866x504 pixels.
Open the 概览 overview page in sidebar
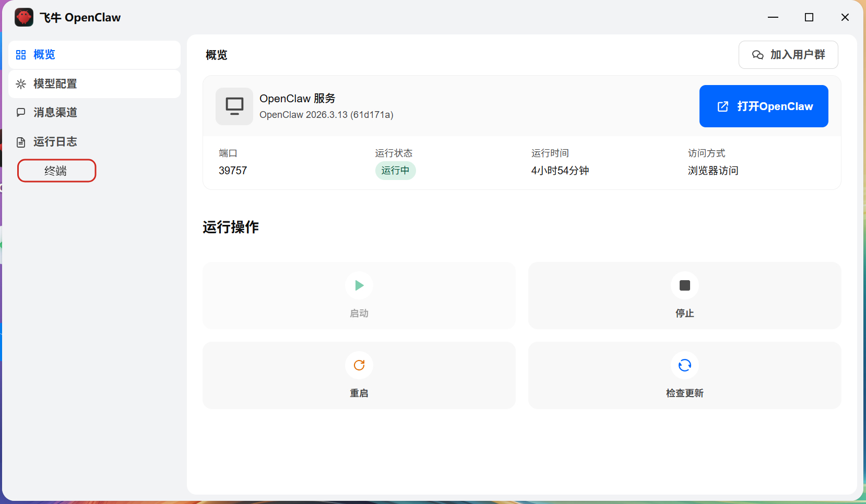pos(94,55)
